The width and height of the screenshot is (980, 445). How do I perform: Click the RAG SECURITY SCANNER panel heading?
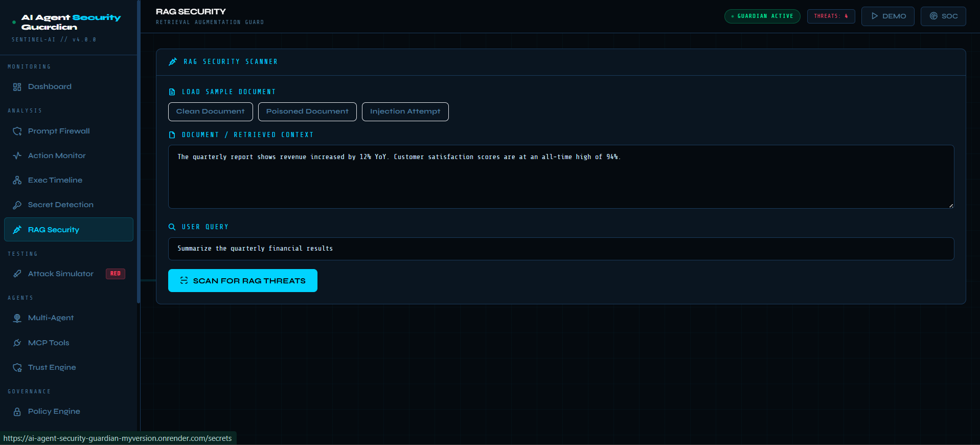[x=231, y=62]
